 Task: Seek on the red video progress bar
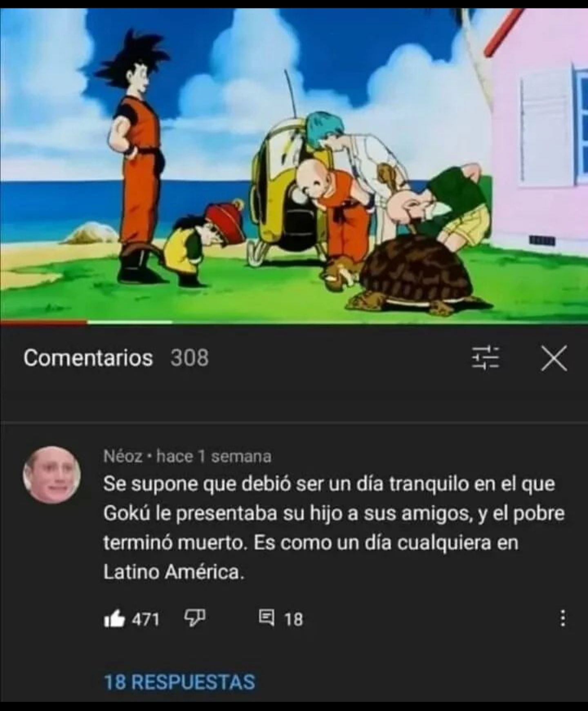(44, 323)
